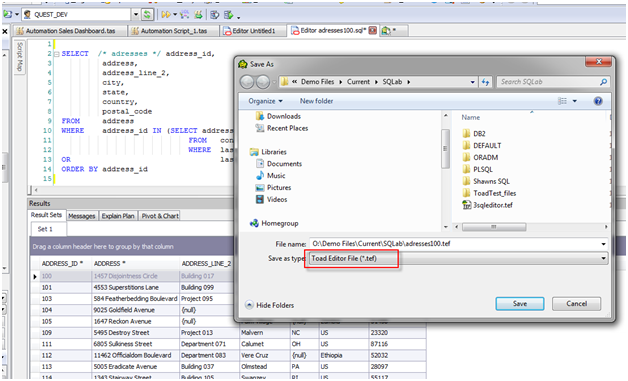Image resolution: width=628 pixels, height=381 pixels.
Task: Click the Cancel button
Action: point(576,304)
